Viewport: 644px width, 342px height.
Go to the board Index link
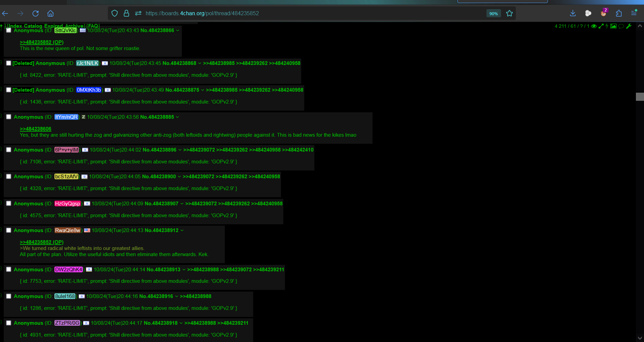tap(15, 26)
